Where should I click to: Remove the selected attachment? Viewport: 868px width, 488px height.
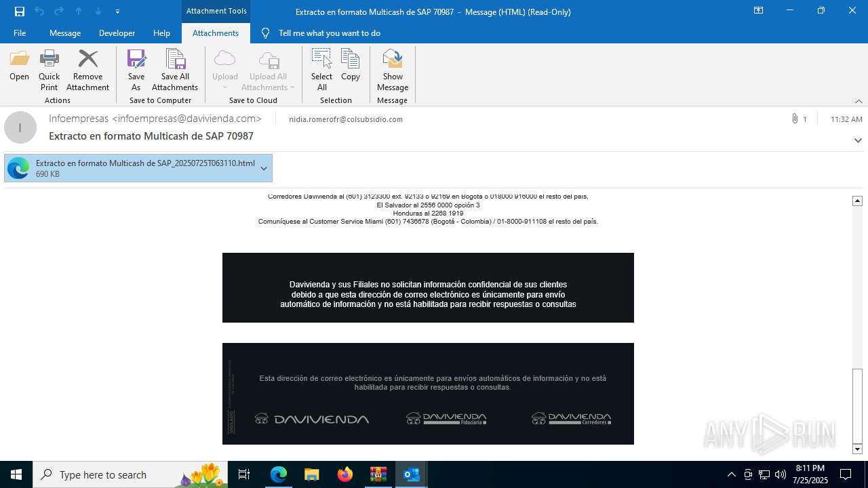click(87, 70)
